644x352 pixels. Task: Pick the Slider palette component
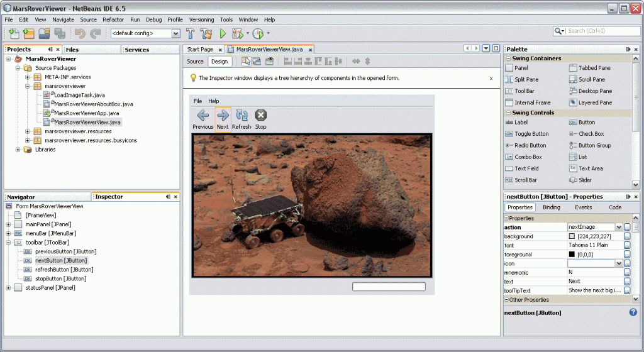point(580,180)
